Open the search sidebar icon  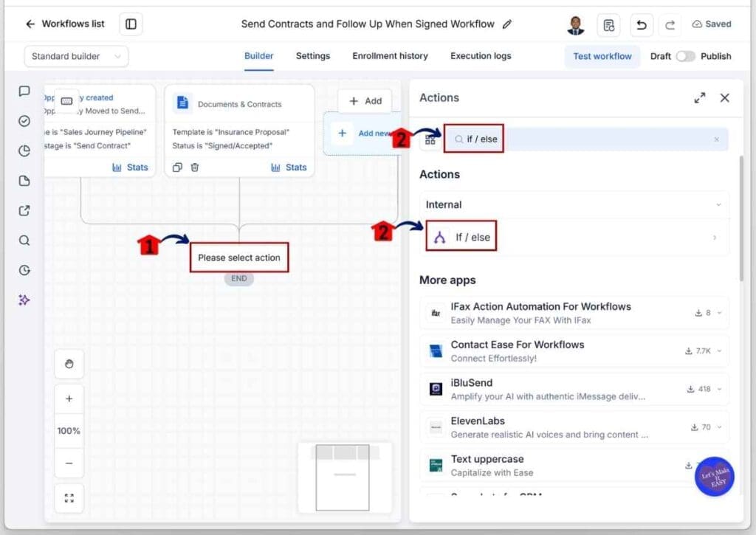24,241
